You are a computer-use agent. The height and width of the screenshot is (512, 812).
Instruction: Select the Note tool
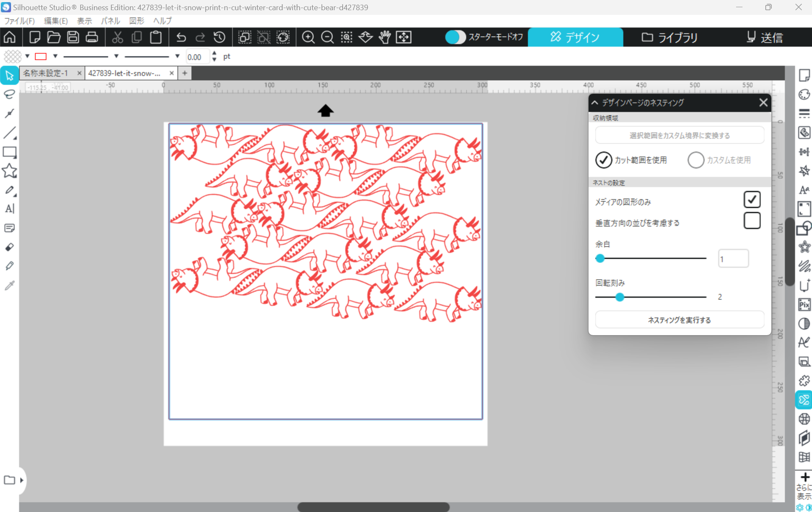(9, 228)
